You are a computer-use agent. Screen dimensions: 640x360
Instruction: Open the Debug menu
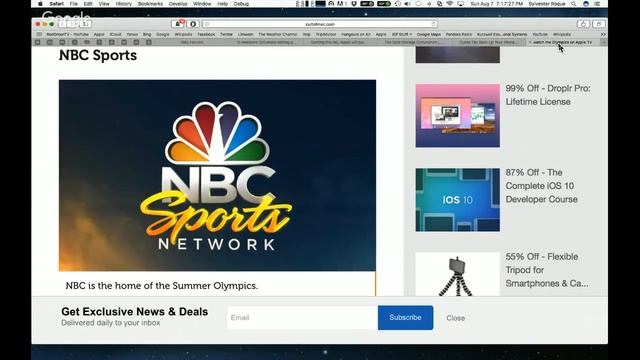241,4
